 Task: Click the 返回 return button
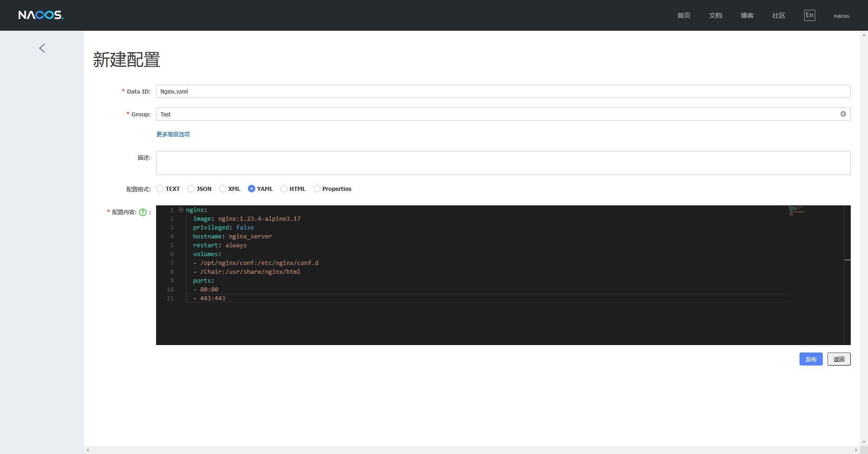[839, 359]
